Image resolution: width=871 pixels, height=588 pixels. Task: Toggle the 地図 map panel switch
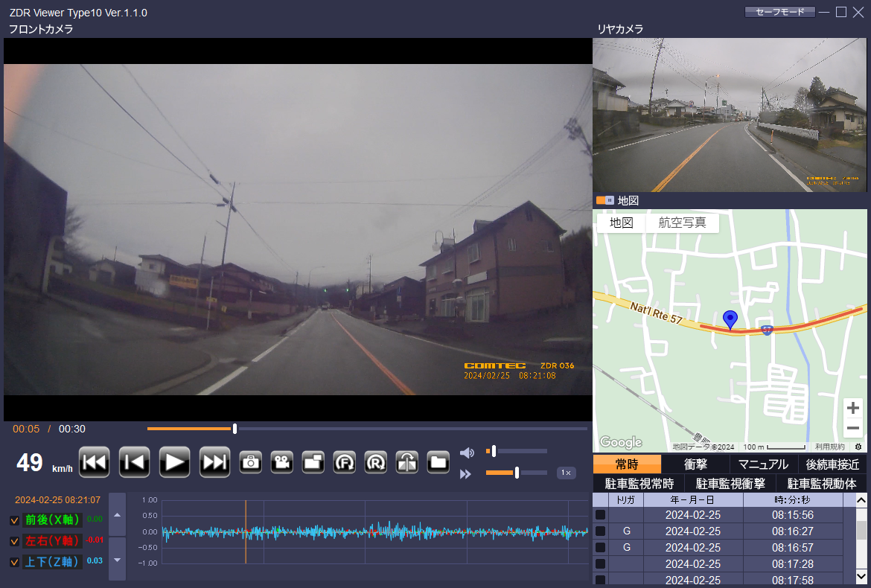click(604, 200)
